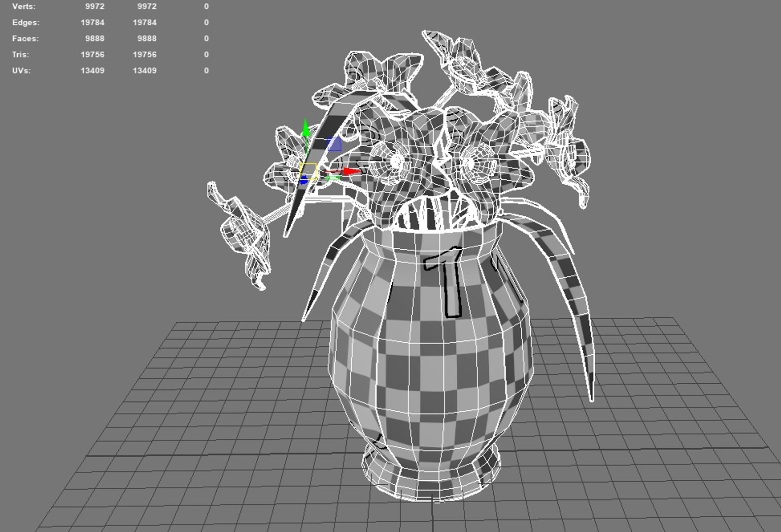Image resolution: width=781 pixels, height=532 pixels.
Task: Click the Faces label in the HUD
Action: (x=25, y=38)
